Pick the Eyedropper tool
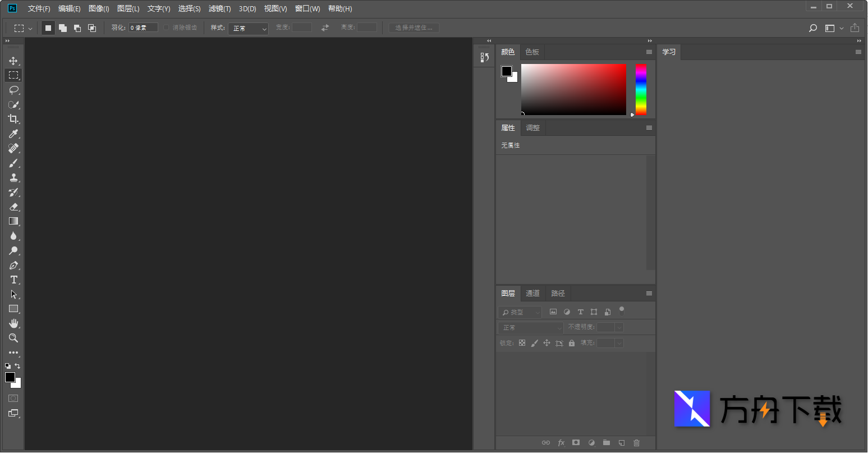 pyautogui.click(x=13, y=134)
